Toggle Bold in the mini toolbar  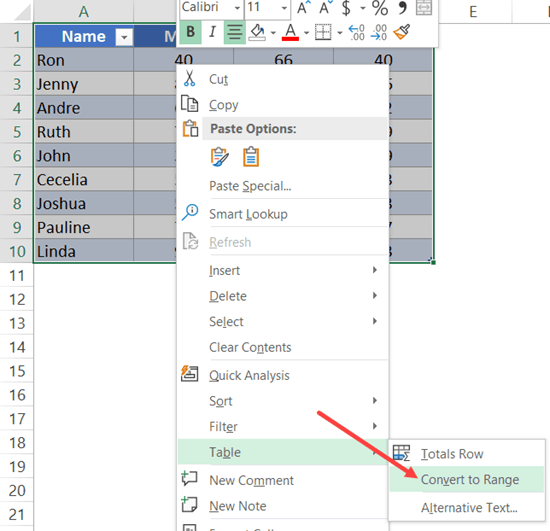(190, 32)
